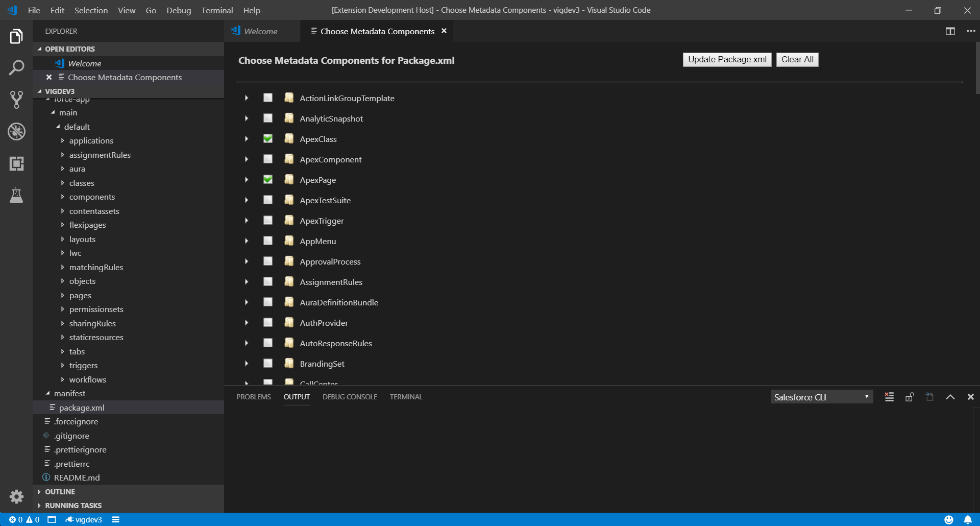Enable the AuraDefinitionBundle checkbox
This screenshot has height=526, width=980.
pos(268,302)
